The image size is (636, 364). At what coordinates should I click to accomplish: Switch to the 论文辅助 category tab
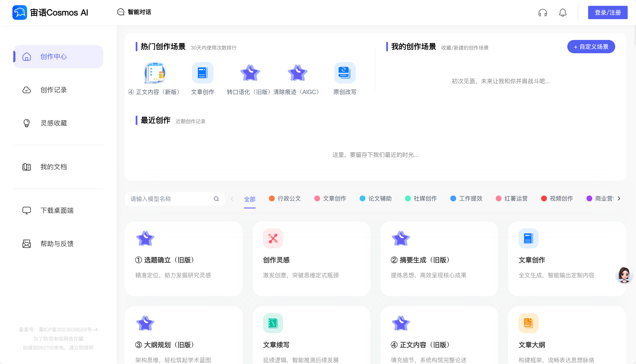pyautogui.click(x=375, y=198)
